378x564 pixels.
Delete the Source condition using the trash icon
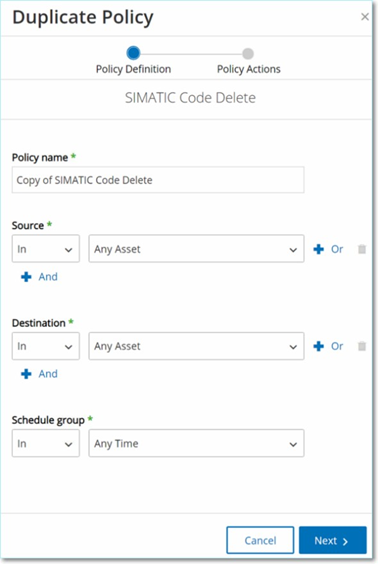click(362, 249)
